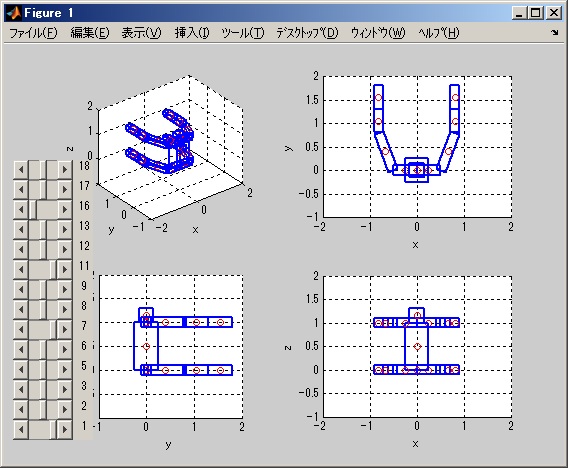
Task: Click inside the x-y top view plot
Action: (417, 147)
